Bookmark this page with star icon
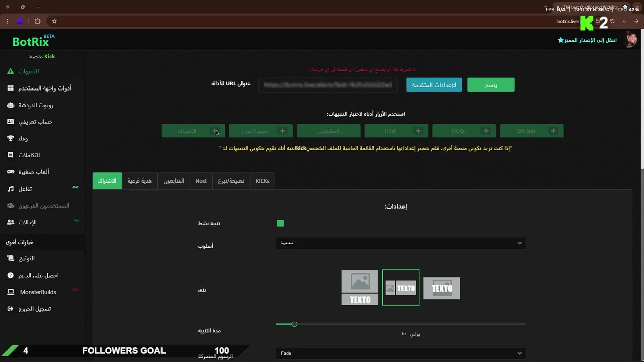Screen dimensions: 644x362 click(x=54, y=21)
